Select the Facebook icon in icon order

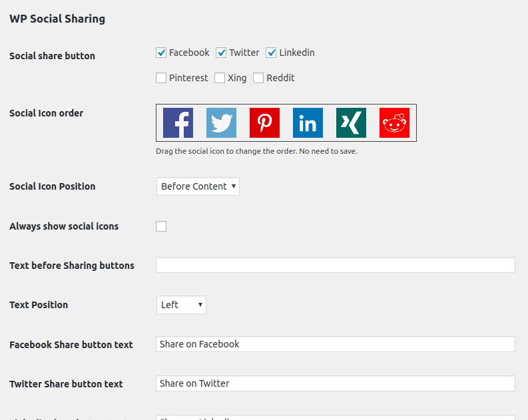(x=178, y=123)
